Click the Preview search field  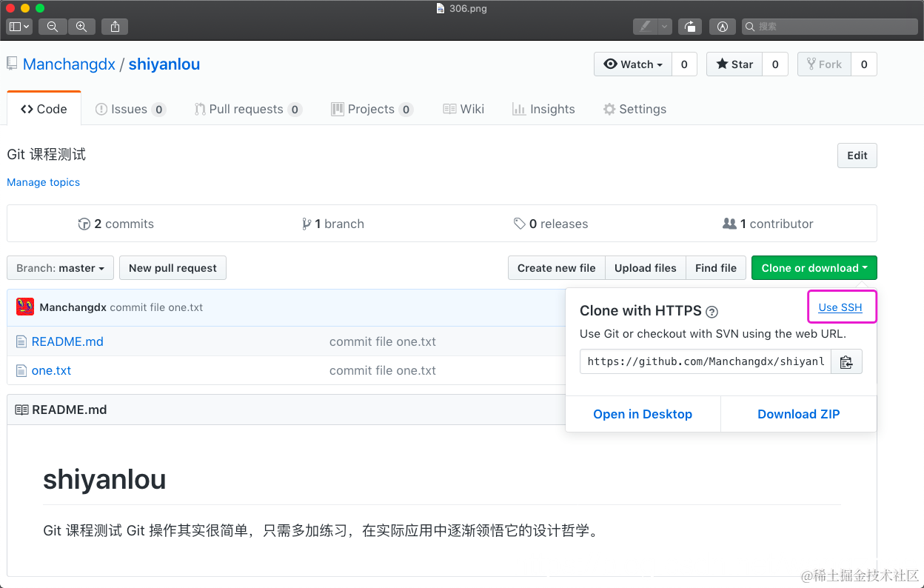point(828,27)
